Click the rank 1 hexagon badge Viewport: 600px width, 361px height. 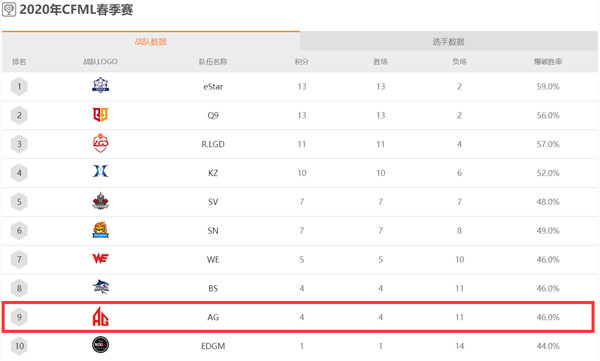19,87
